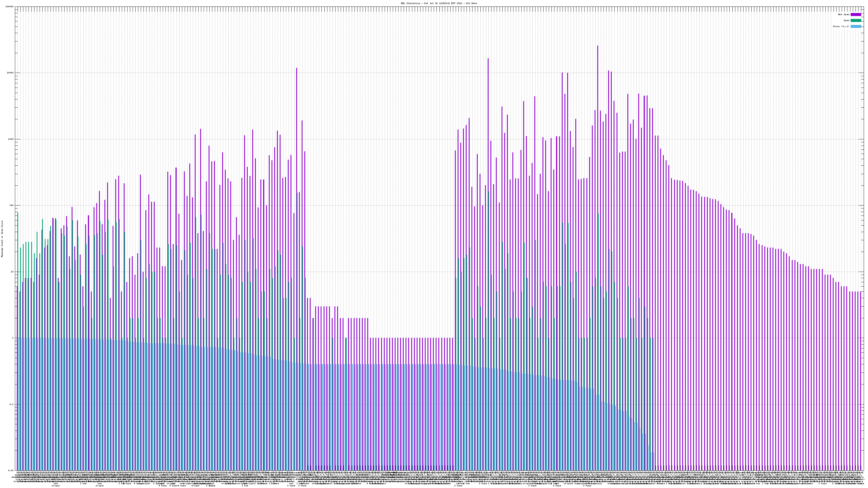
Task: Click the 'Message Count or Spam Score' axis label
Action: [x=2, y=239]
